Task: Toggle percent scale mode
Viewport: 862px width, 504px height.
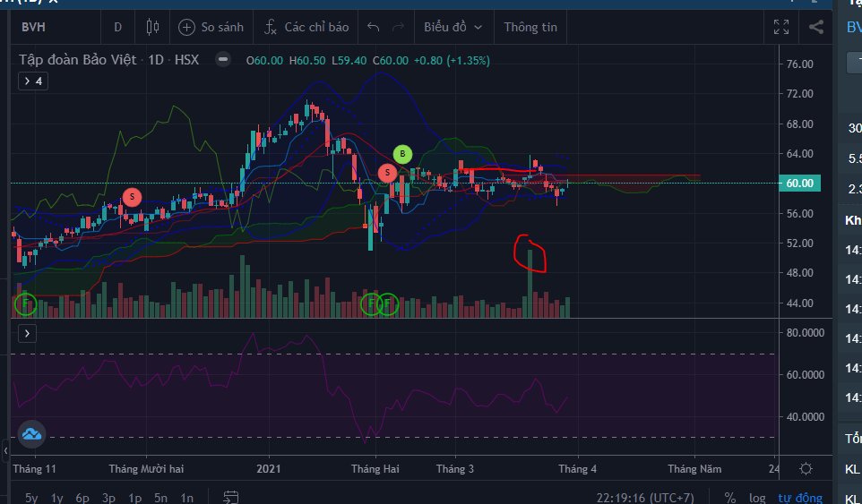Action: [x=729, y=497]
